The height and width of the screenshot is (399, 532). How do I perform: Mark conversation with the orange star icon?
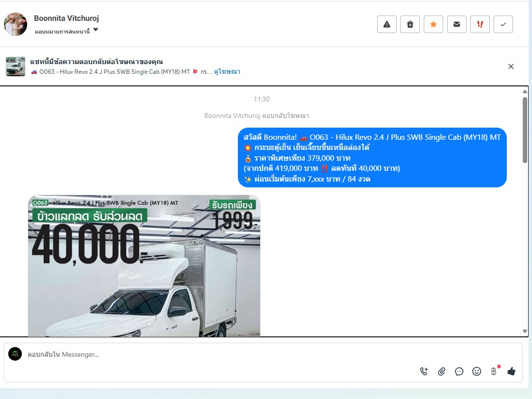433,24
